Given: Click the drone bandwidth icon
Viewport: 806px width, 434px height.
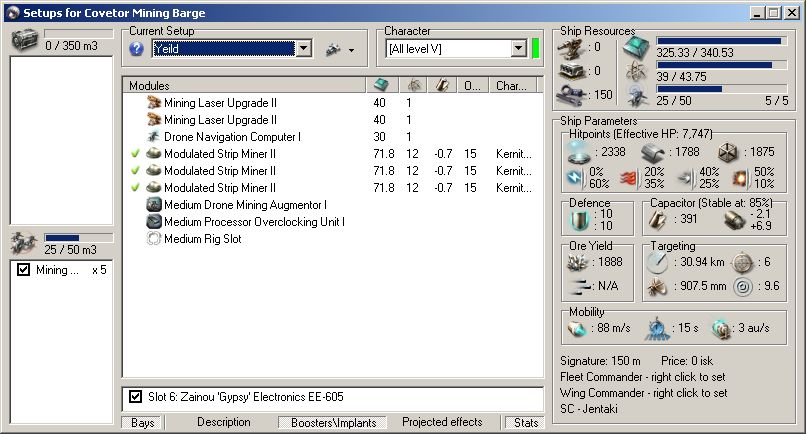Looking at the screenshot, I should point(637,96).
